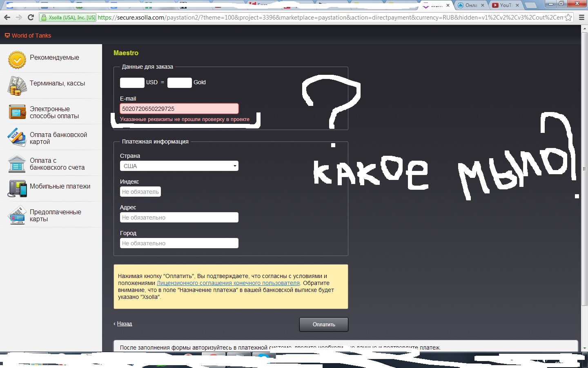The image size is (588, 368).
Task: Fill in the Индекс postal code field
Action: click(140, 192)
